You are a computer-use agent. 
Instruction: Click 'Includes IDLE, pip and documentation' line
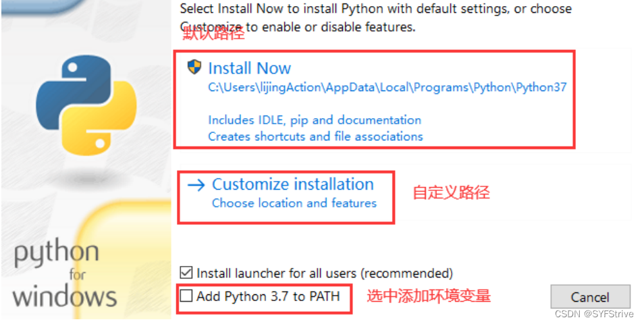315,120
